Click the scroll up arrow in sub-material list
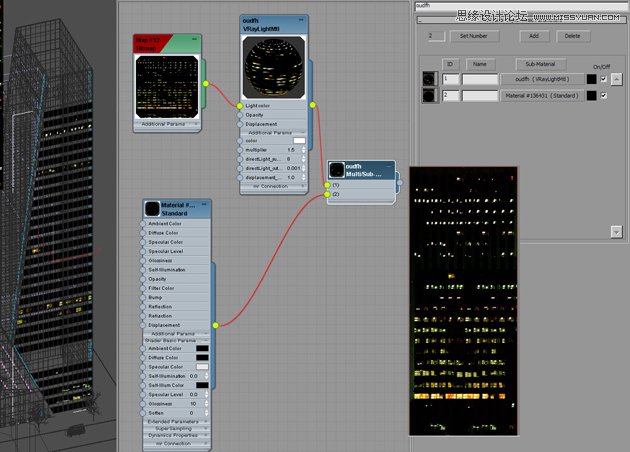Screen dimensions: 630x452 tap(617, 79)
